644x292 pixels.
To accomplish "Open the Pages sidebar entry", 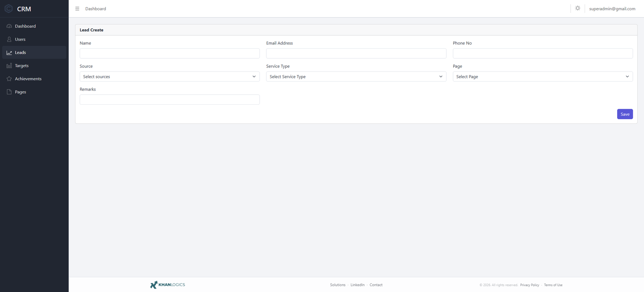I will [34, 92].
